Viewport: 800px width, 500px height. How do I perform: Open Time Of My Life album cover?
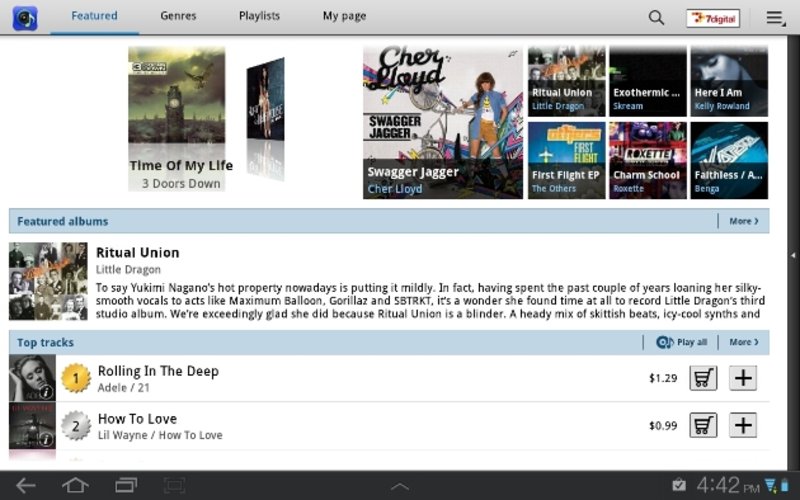[177, 95]
